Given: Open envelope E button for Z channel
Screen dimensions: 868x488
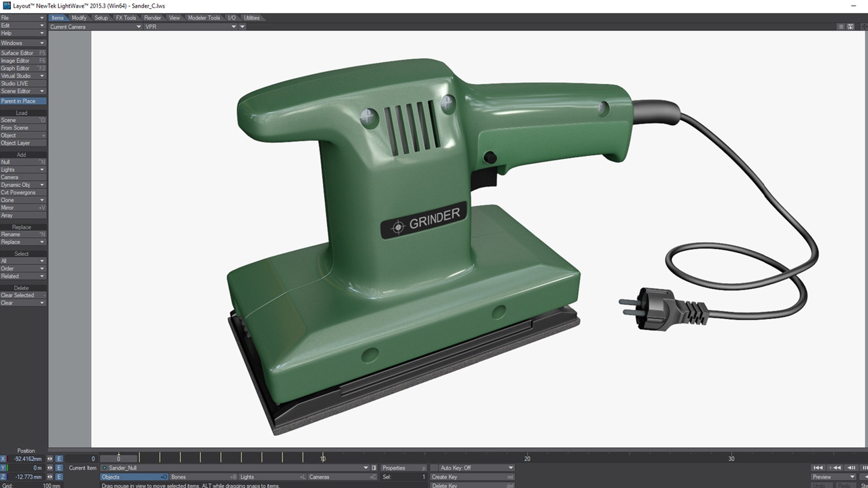Looking at the screenshot, I should click(59, 477).
